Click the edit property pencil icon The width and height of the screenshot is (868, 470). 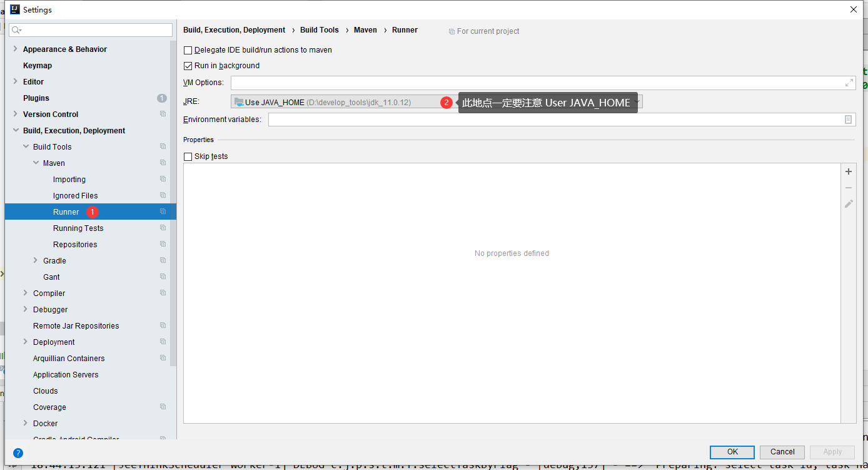(849, 204)
